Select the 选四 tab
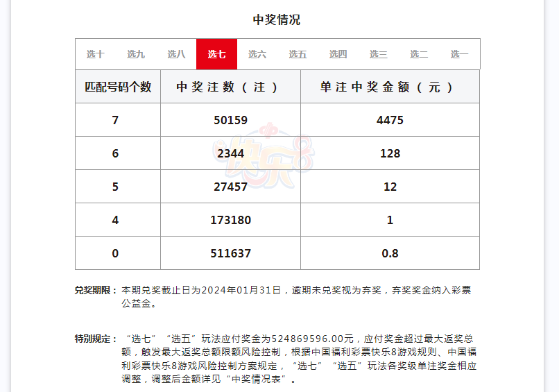The image size is (559, 392). point(338,54)
